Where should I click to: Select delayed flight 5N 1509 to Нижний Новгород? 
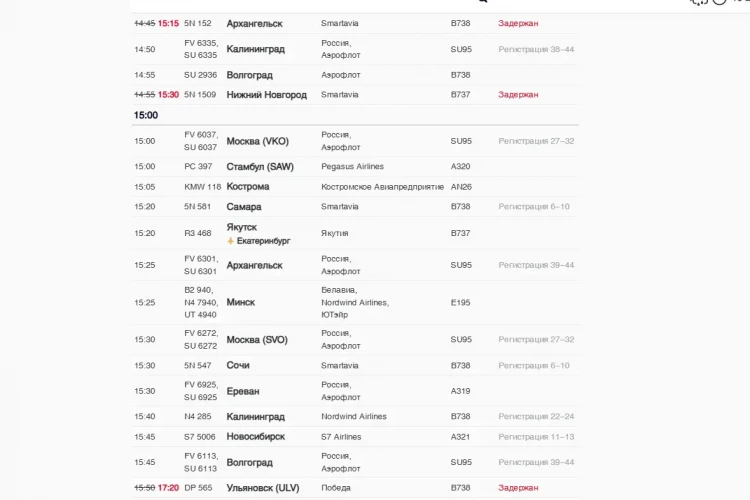[355, 95]
